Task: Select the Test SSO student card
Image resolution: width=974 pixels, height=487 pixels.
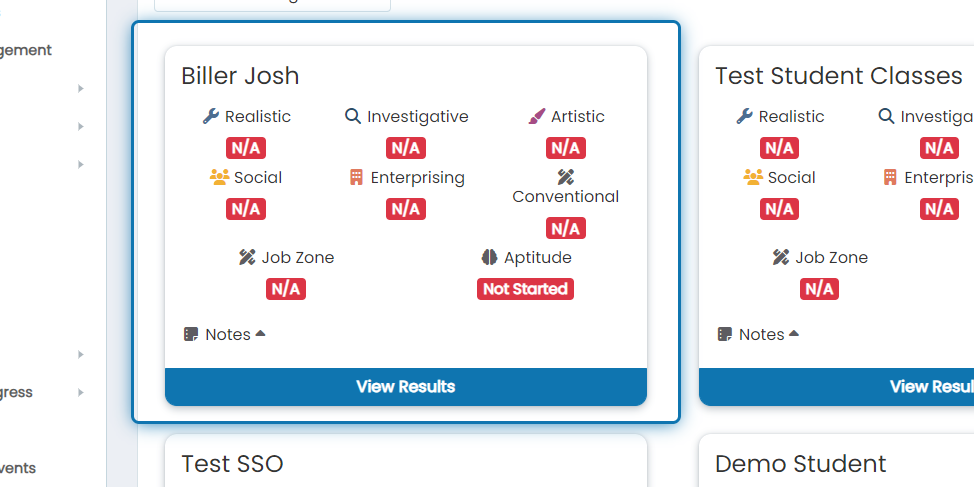Action: 406,461
